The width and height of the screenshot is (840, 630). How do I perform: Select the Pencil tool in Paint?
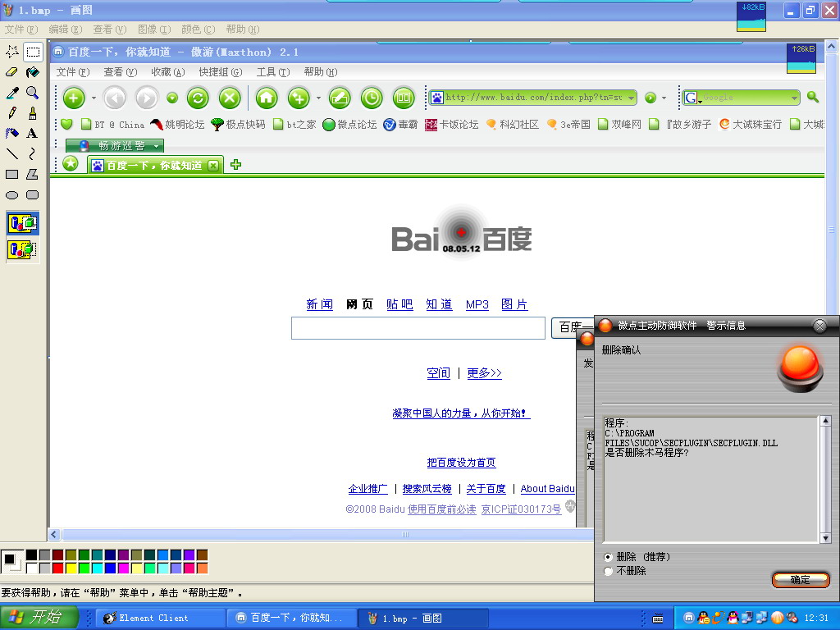pos(11,113)
